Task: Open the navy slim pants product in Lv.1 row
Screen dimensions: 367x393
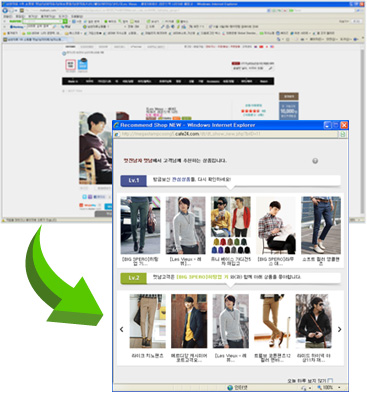Action: 321,225
